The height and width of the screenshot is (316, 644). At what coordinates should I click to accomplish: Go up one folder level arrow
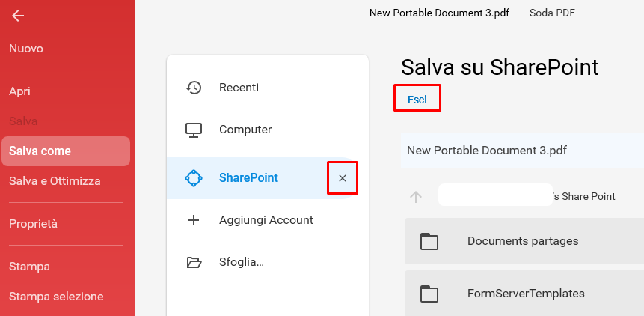click(416, 197)
